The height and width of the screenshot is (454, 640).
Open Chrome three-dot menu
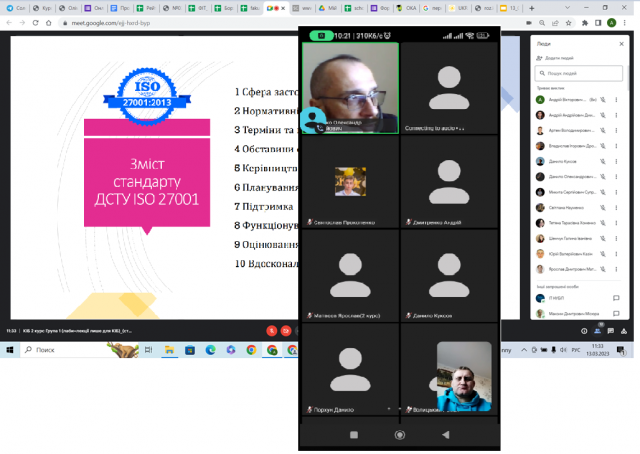point(624,23)
